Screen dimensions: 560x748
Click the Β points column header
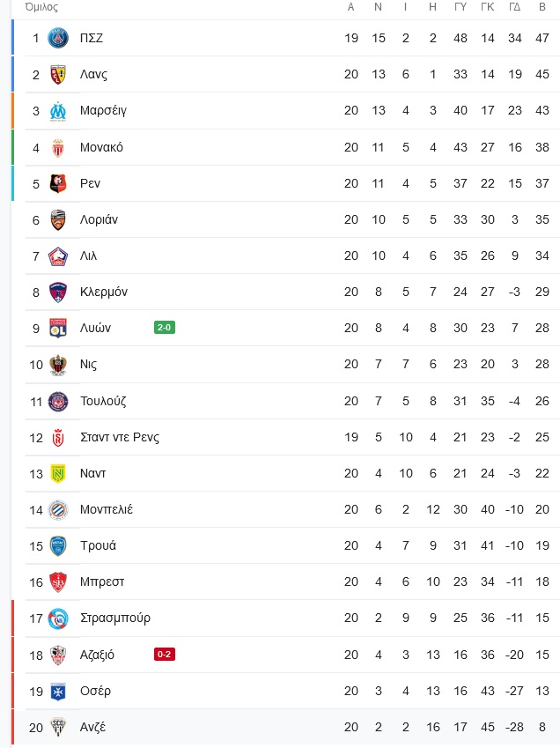pyautogui.click(x=542, y=7)
